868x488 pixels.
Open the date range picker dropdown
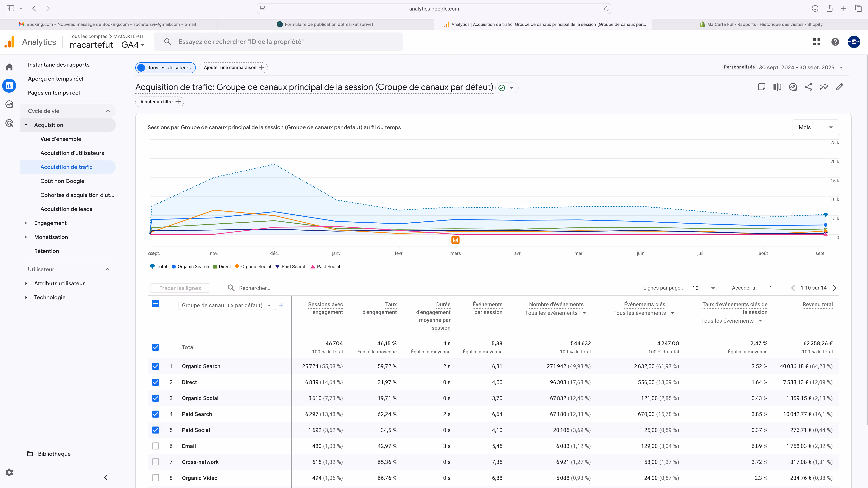point(841,68)
